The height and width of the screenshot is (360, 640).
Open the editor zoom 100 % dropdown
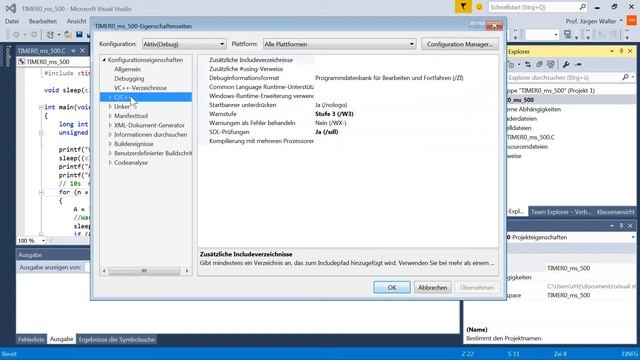coord(43,241)
